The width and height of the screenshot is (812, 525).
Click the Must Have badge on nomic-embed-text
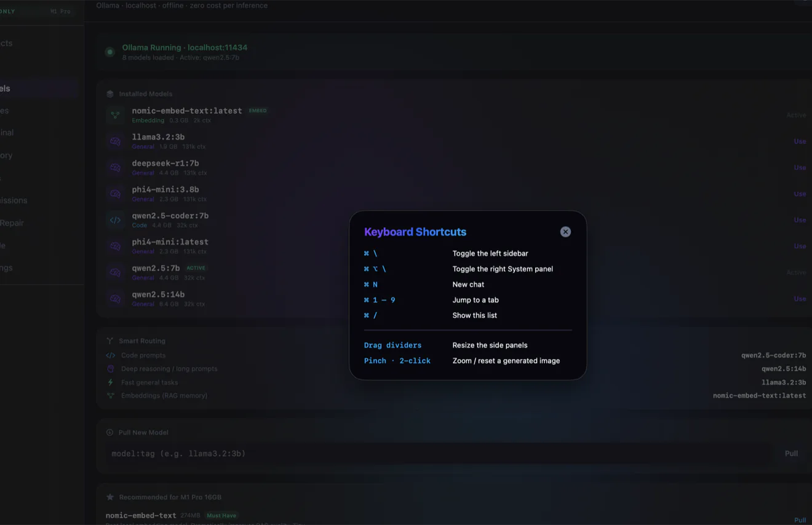[x=221, y=515]
